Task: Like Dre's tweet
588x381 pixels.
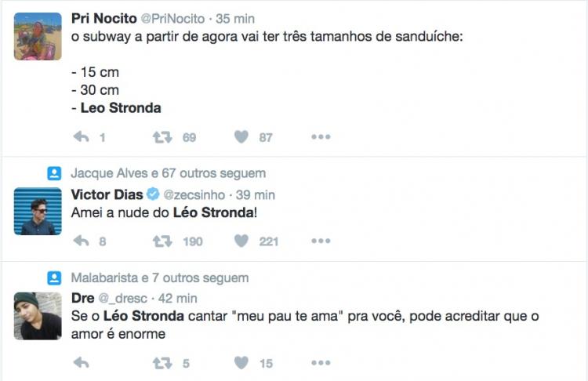Action: click(x=241, y=363)
